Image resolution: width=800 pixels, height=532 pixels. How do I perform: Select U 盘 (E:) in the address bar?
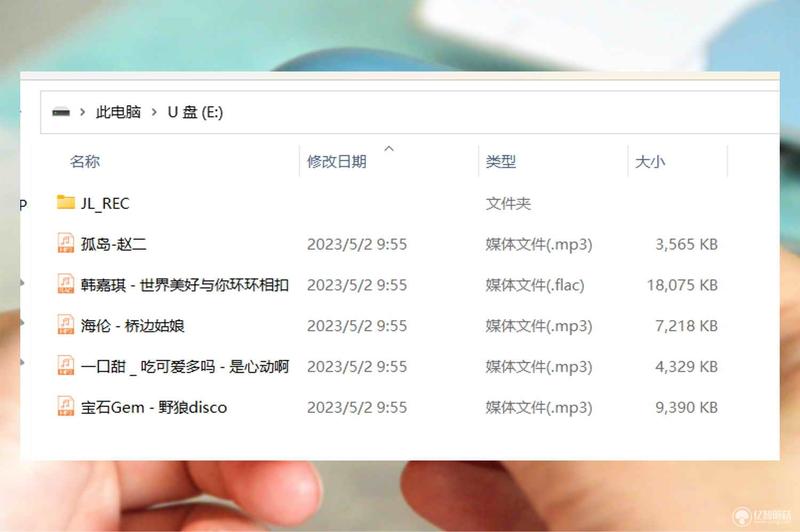(x=195, y=112)
